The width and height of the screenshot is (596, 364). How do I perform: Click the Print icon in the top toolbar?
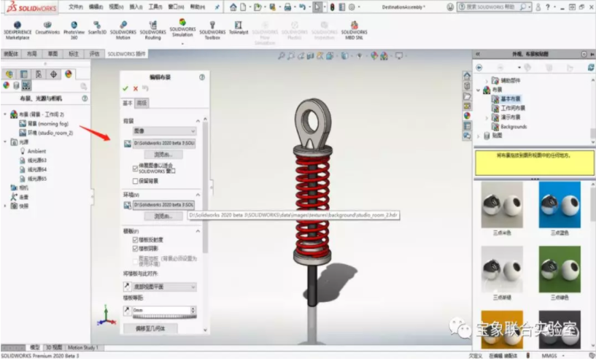(287, 7)
